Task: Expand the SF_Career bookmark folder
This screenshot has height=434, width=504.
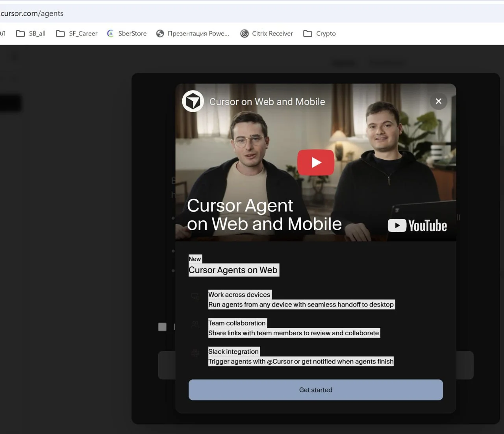Action: click(76, 33)
